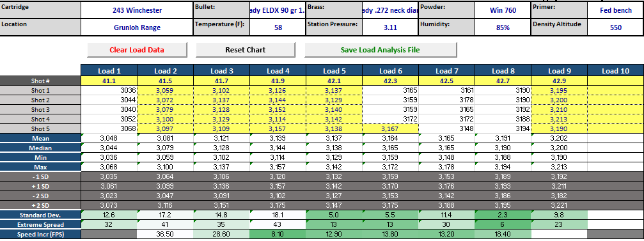644x241 pixels.
Task: Select Load 4 Extreme Spread value 43
Action: click(x=277, y=224)
